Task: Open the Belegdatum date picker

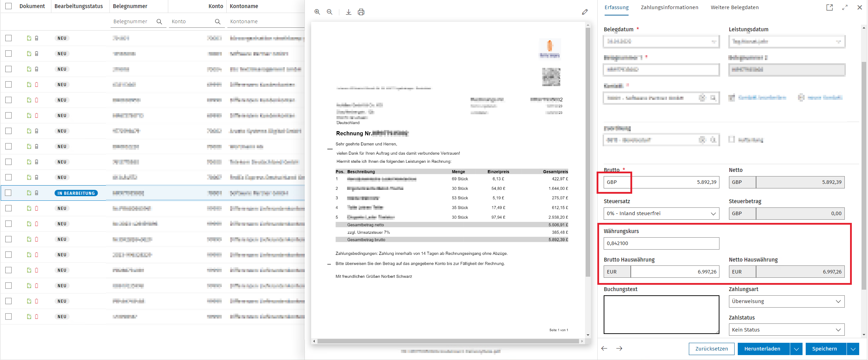Action: tap(714, 41)
